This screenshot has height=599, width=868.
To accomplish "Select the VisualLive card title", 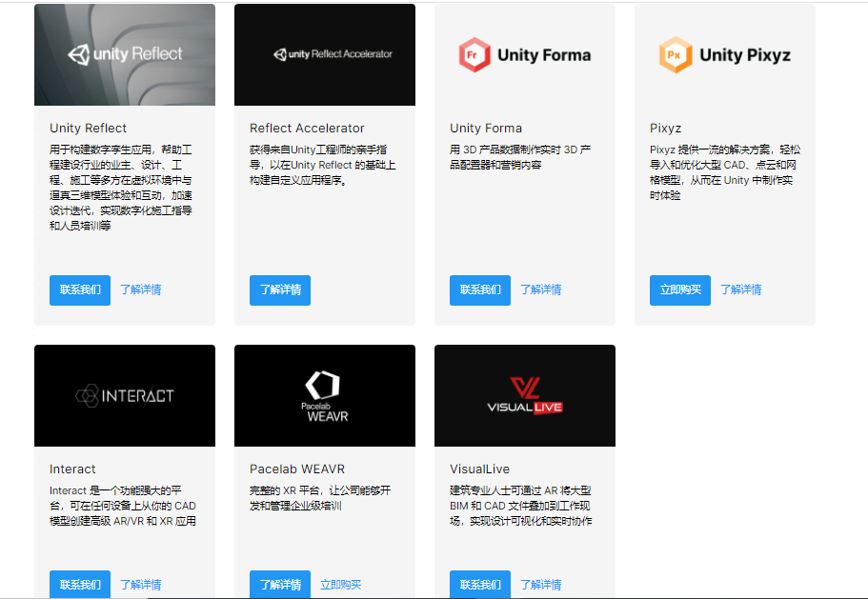I will (479, 469).
